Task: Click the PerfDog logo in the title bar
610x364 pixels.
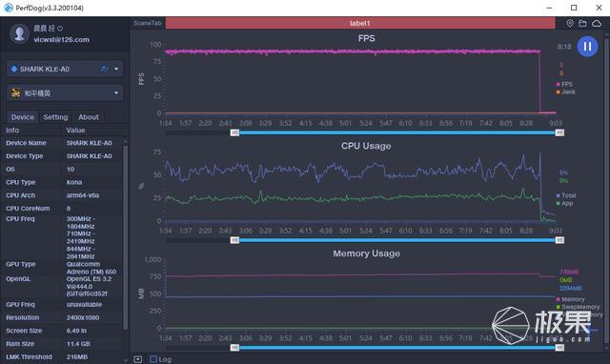Action: 9,8
